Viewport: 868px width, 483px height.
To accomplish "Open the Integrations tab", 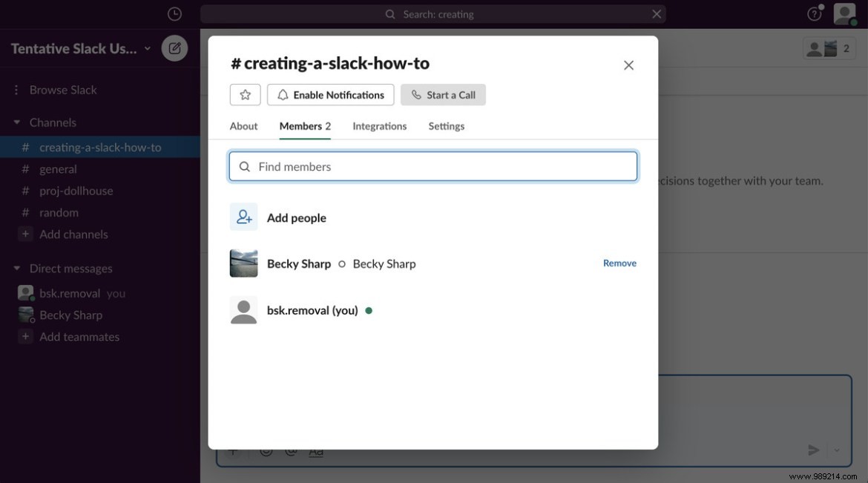I will 379,125.
